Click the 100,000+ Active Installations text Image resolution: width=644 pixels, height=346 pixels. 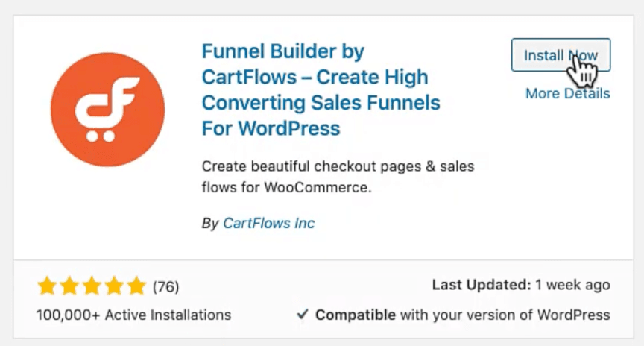[133, 315]
